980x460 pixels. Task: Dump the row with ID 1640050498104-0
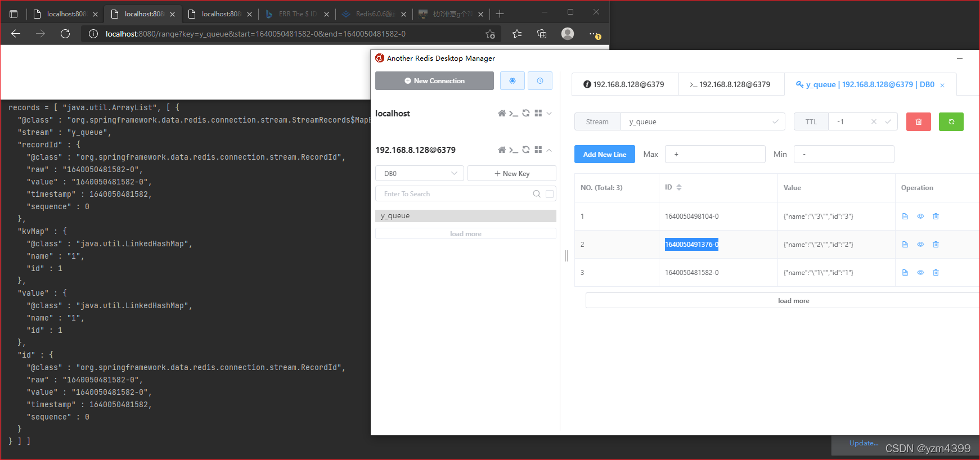905,217
